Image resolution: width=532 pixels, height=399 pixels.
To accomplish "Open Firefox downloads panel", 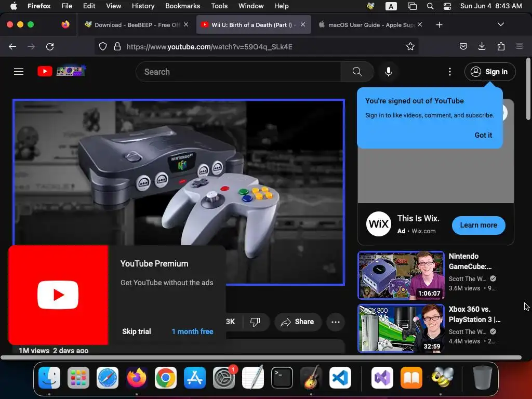I will (x=482, y=46).
